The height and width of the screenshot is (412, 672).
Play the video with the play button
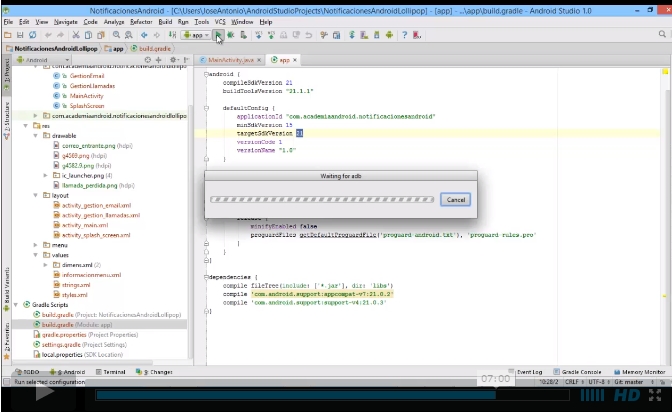44,393
